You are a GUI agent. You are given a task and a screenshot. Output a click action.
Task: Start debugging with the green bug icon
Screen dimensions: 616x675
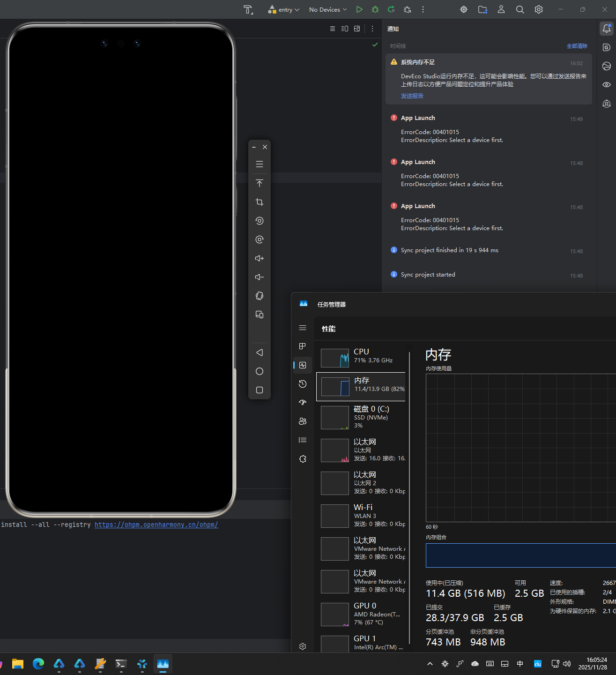[x=375, y=9]
